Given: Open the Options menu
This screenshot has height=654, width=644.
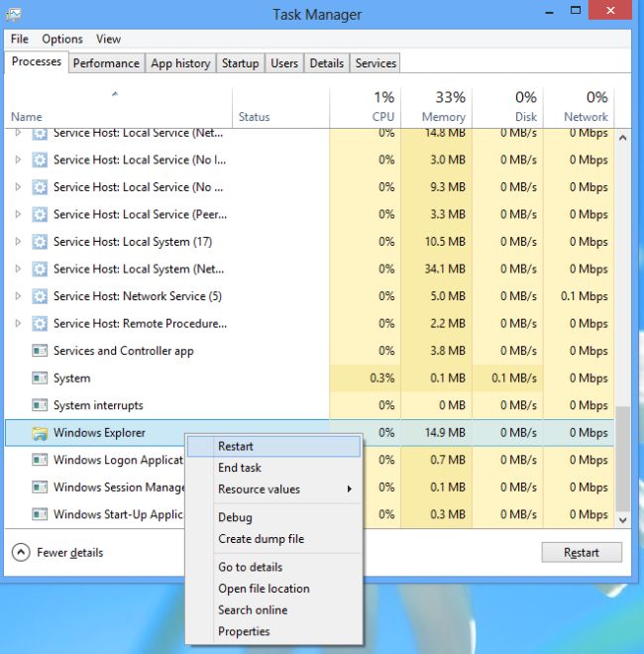Looking at the screenshot, I should pos(62,39).
